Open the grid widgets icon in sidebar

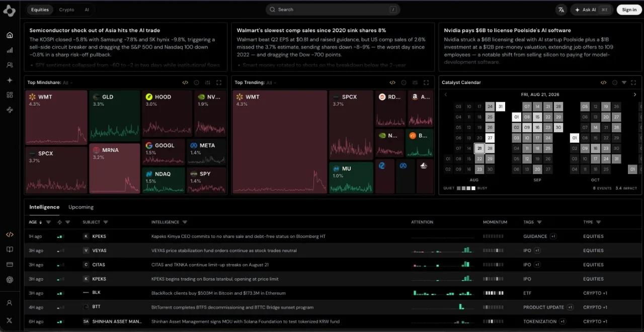[x=10, y=95]
